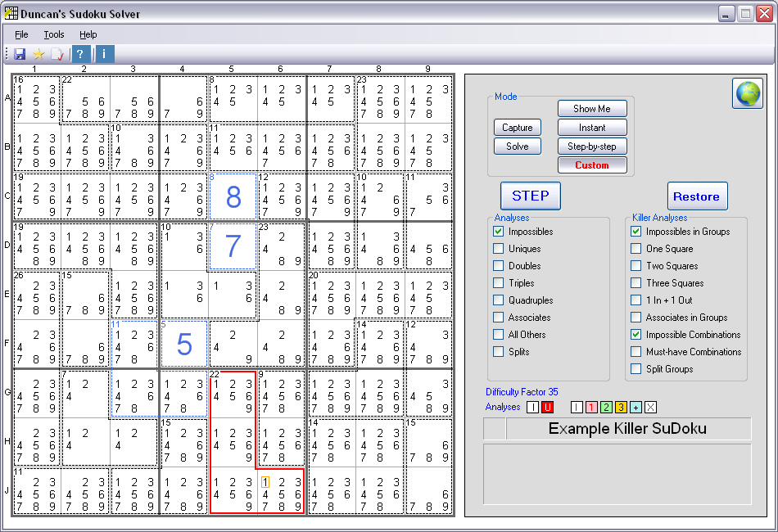Click the white box with red 'I'
778x532 pixels.
pyautogui.click(x=577, y=407)
